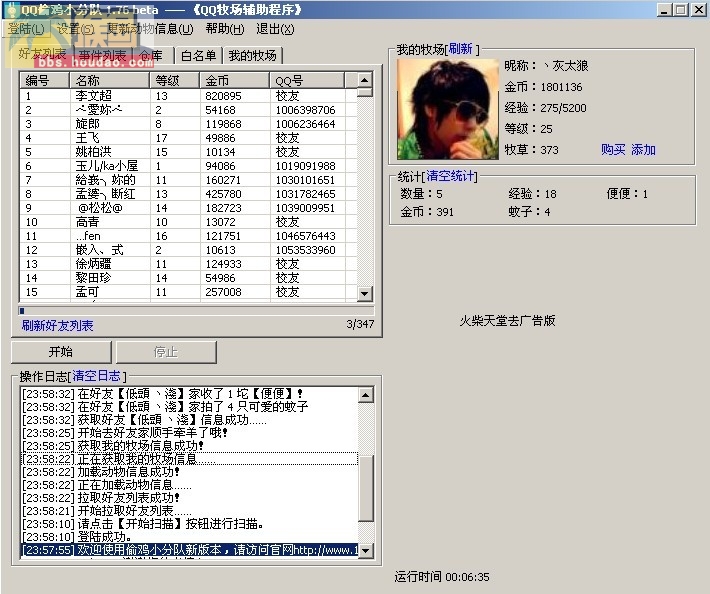The height and width of the screenshot is (594, 710).
Task: Select log entry 加载动物信息成功
Action: [189, 472]
